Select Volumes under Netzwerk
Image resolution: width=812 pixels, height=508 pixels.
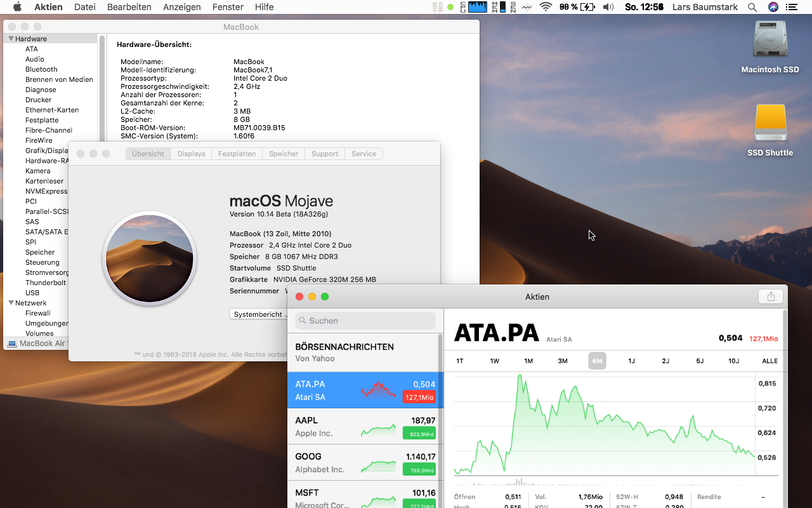[x=39, y=333]
